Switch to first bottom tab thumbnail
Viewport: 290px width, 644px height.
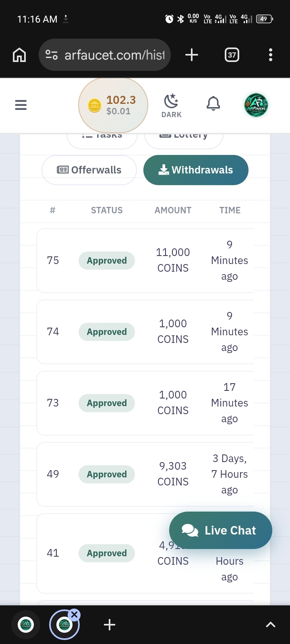(26, 625)
